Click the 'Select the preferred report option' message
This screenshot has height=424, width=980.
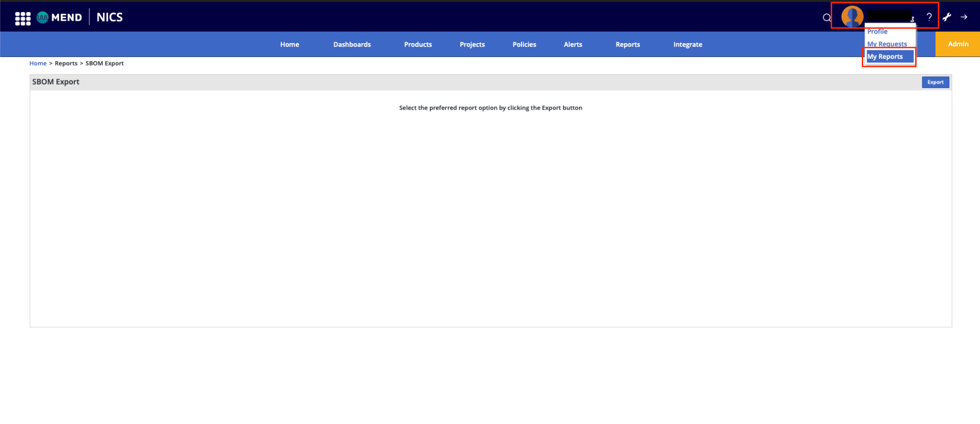tap(490, 108)
